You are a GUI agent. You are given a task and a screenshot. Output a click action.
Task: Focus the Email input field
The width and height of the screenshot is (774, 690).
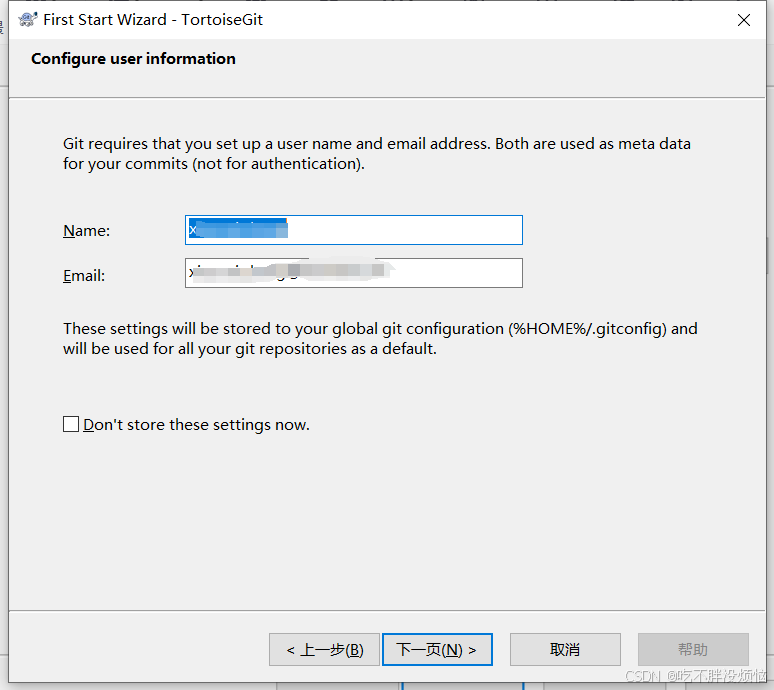click(353, 273)
